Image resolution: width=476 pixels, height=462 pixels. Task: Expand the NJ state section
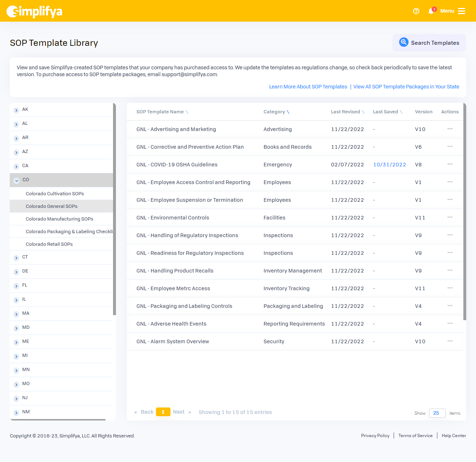point(17,398)
